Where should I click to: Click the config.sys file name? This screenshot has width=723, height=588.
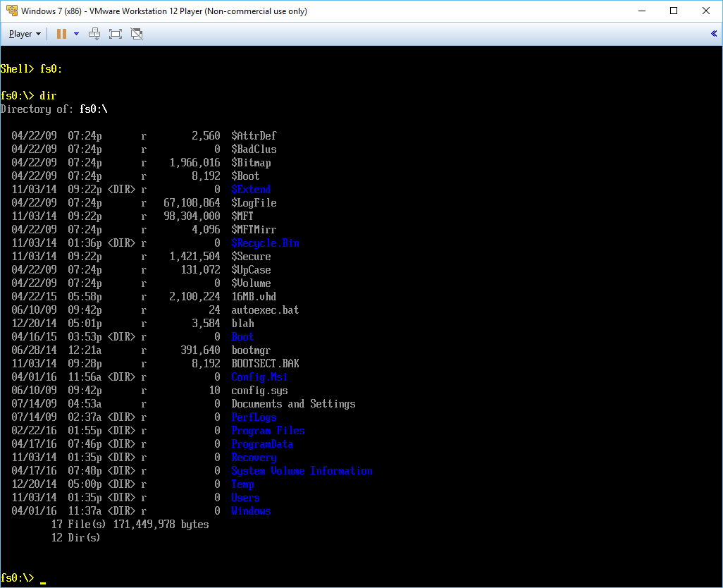(259, 390)
